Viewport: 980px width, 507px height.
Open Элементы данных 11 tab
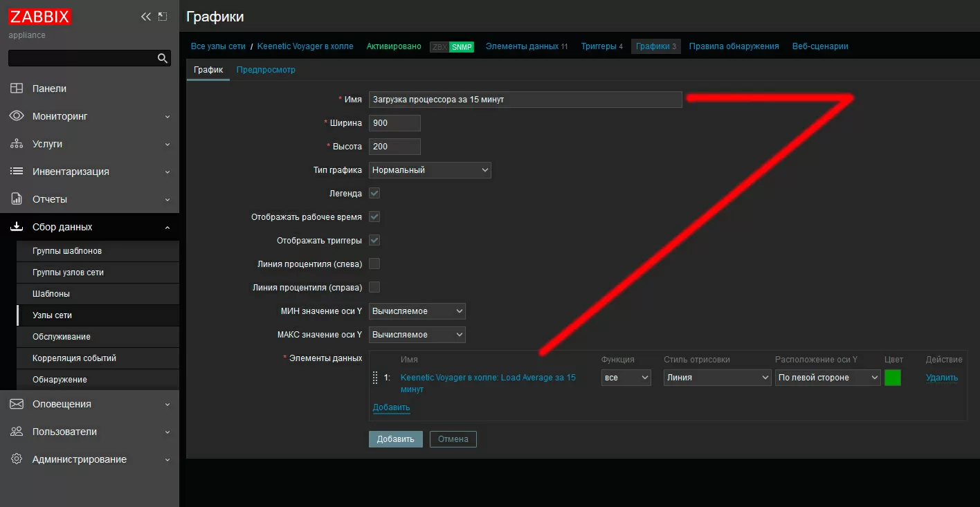[x=527, y=46]
